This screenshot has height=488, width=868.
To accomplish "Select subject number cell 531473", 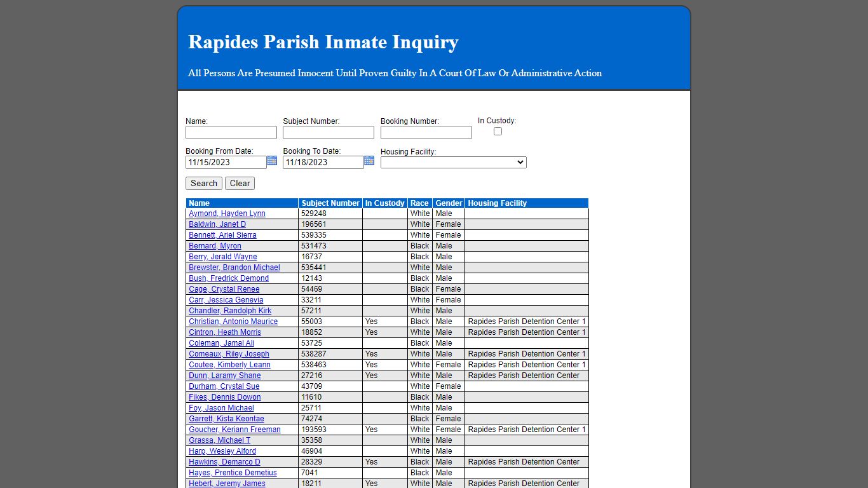I will click(330, 246).
